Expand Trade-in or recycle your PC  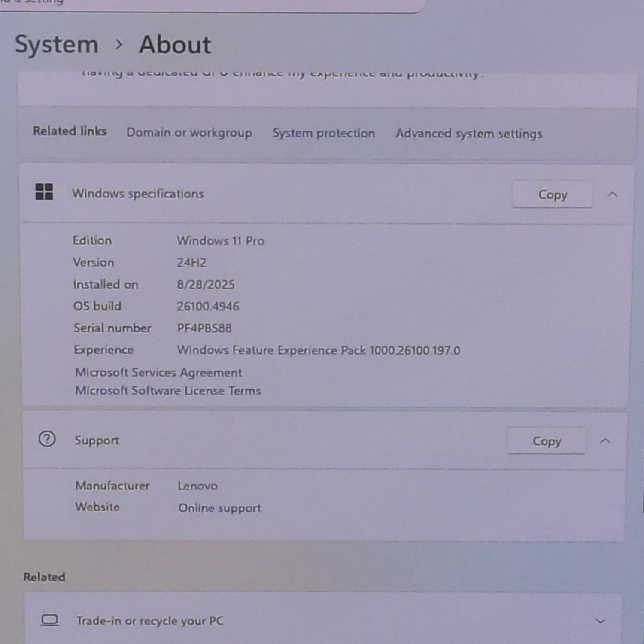tap(600, 621)
